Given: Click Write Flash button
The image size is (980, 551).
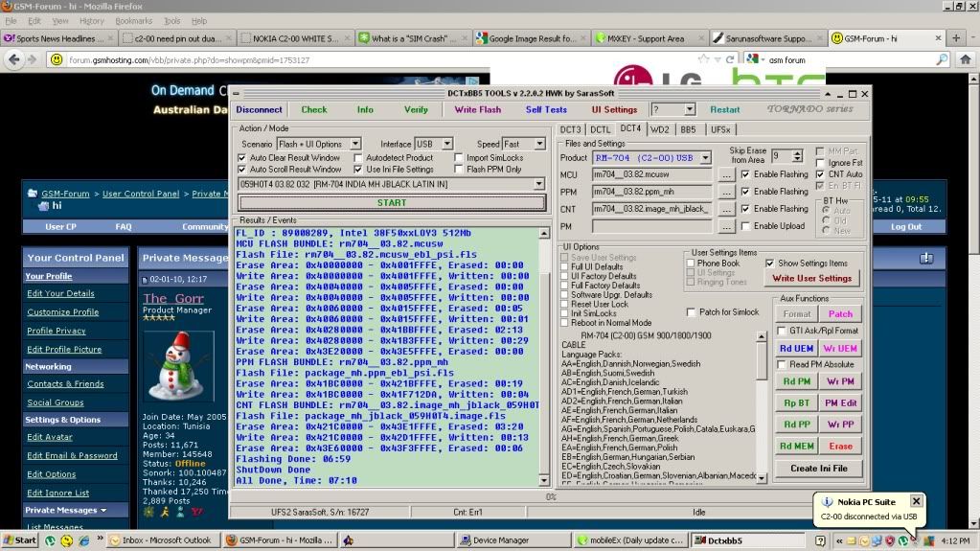Looking at the screenshot, I should [x=477, y=109].
